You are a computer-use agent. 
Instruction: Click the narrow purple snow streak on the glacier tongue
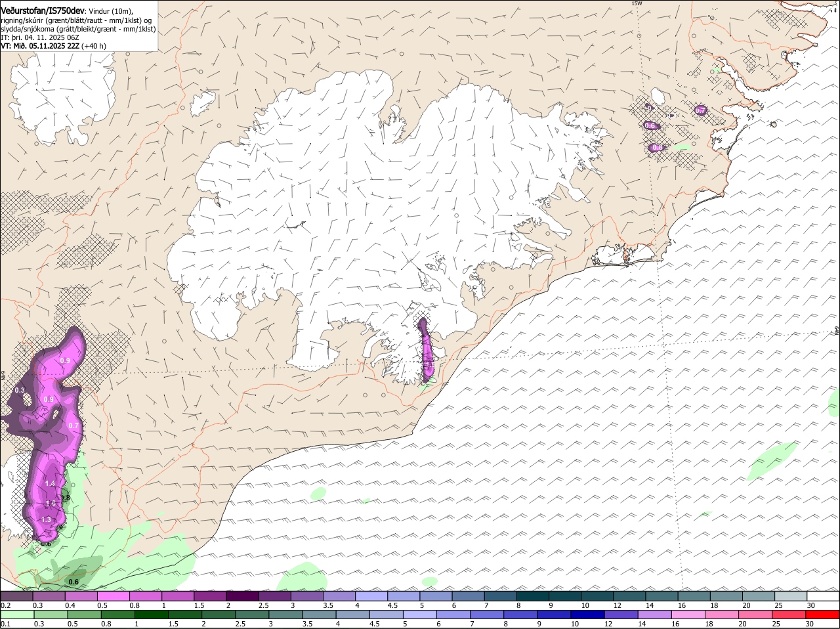point(427,350)
